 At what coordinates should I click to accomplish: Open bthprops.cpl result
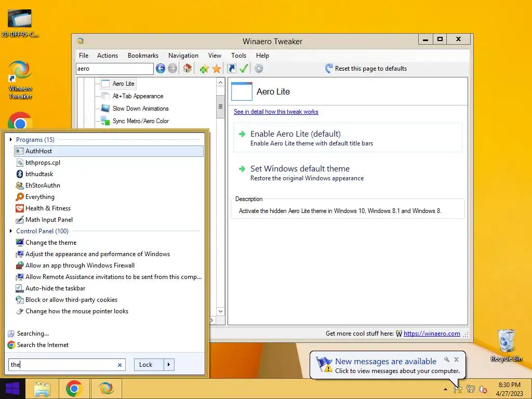(x=109, y=163)
